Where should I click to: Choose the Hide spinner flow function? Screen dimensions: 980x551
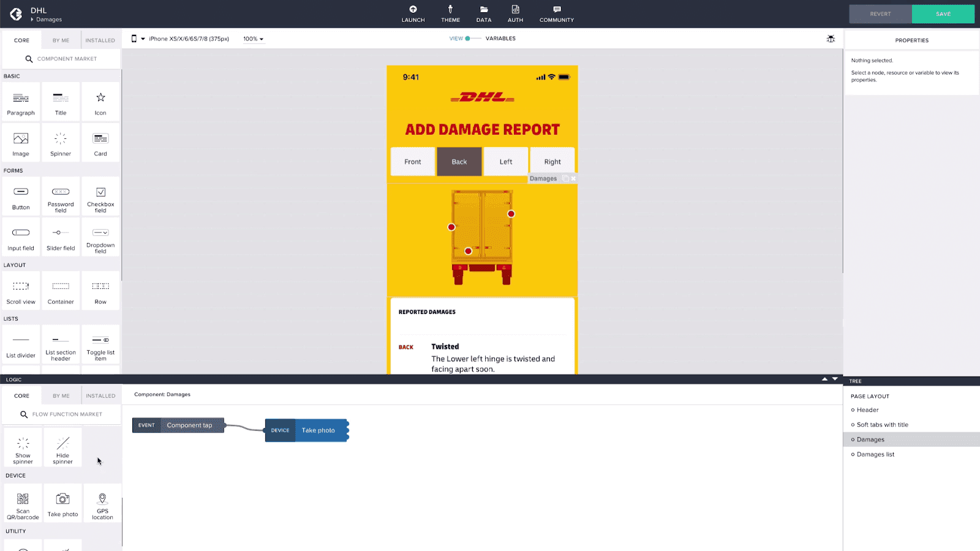click(x=62, y=448)
